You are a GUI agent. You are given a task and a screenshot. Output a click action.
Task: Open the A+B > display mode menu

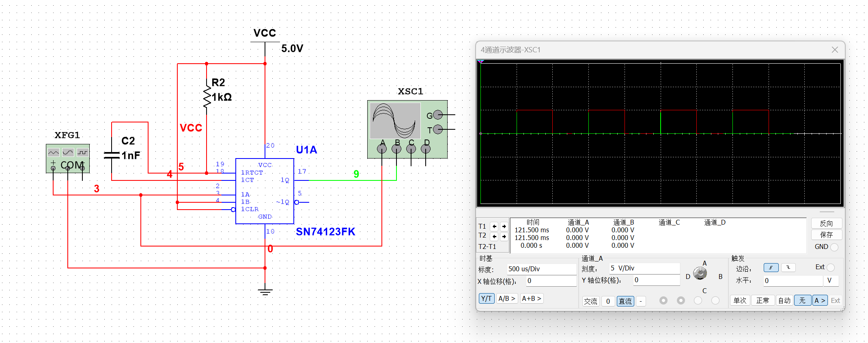531,299
